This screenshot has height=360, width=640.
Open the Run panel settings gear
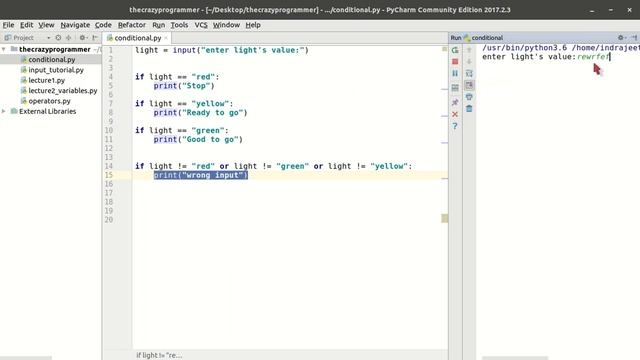pyautogui.click(x=621, y=38)
